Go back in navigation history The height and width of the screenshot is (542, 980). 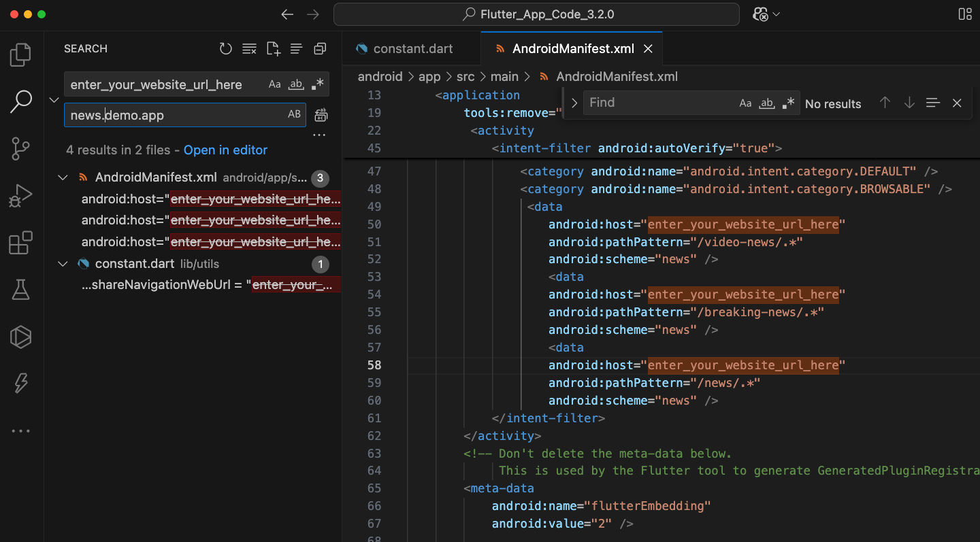point(288,14)
